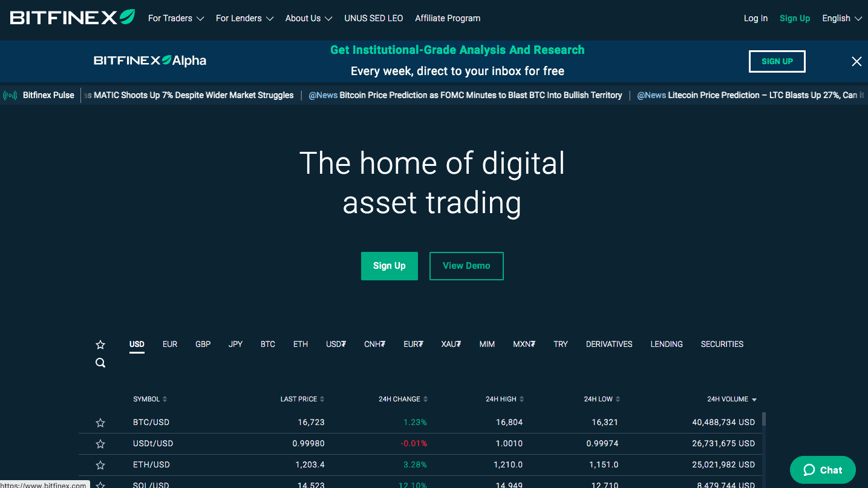Screen dimensions: 868x488
Task: Sort the table by 24H LOW column
Action: coord(602,399)
